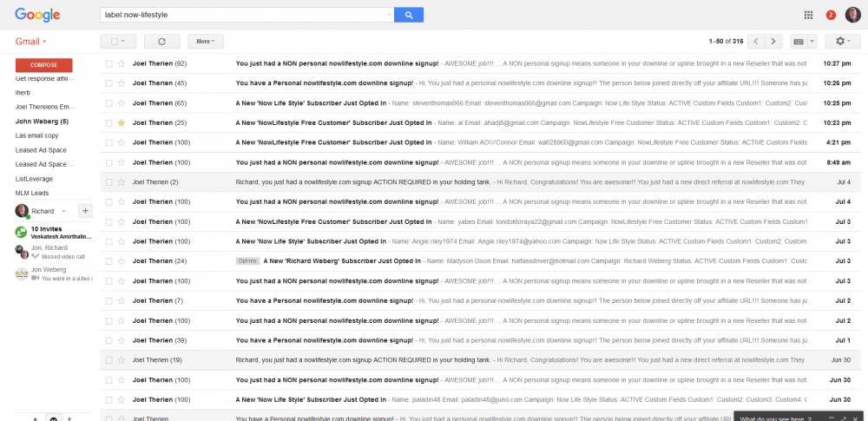Toggle the input tools keyboard icon

tap(799, 41)
